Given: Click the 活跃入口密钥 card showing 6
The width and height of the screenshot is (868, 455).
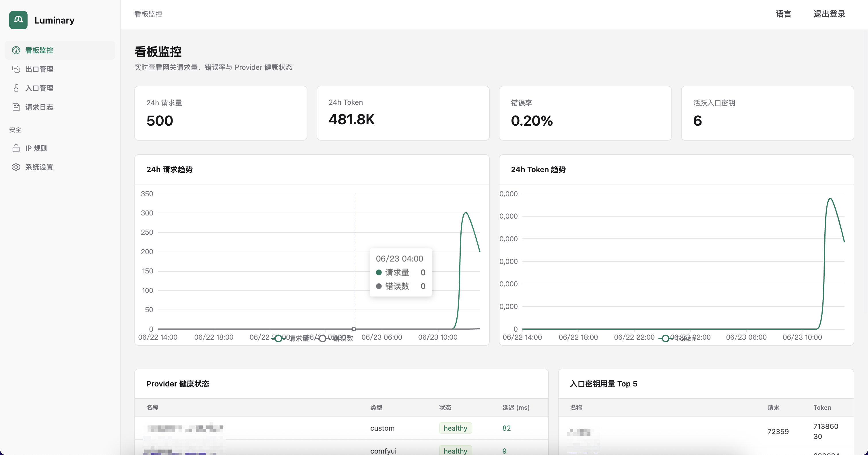Looking at the screenshot, I should pyautogui.click(x=768, y=113).
